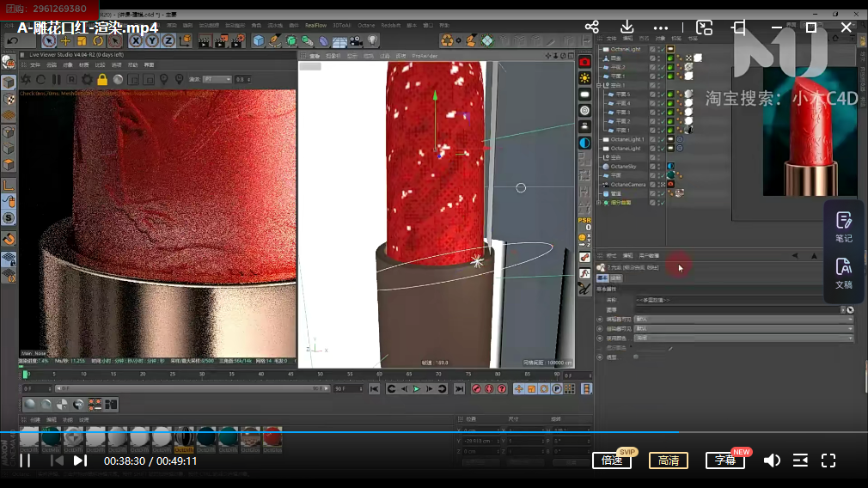Download the video
This screenshot has width=868, height=488.
(627, 27)
